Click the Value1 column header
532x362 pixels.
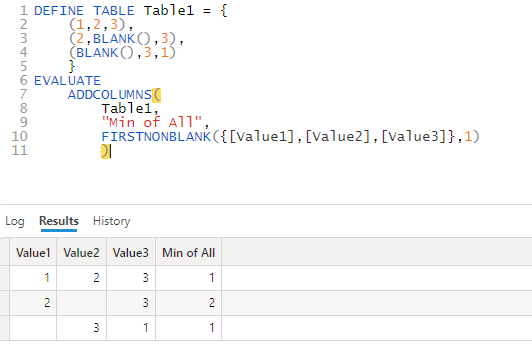click(33, 253)
